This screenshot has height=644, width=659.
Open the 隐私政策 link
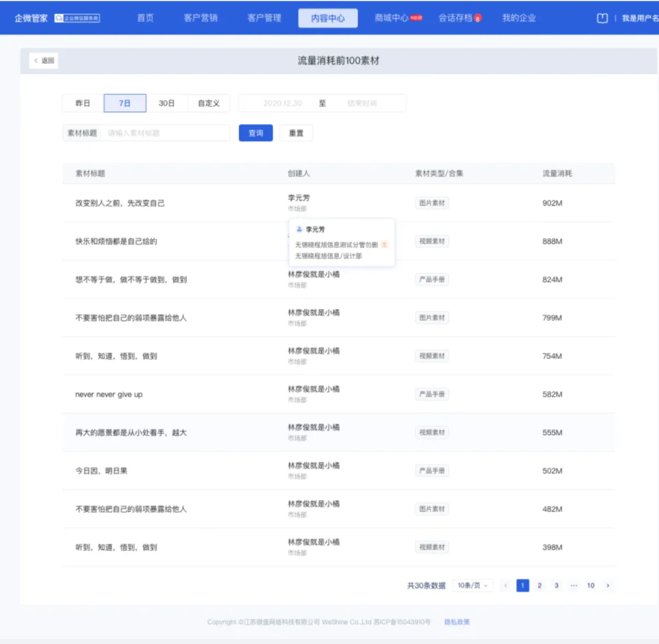click(457, 622)
